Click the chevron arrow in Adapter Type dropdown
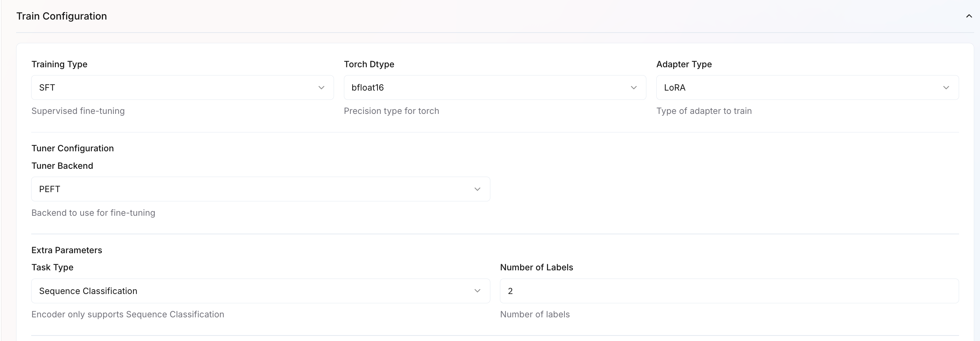980x341 pixels. point(946,87)
